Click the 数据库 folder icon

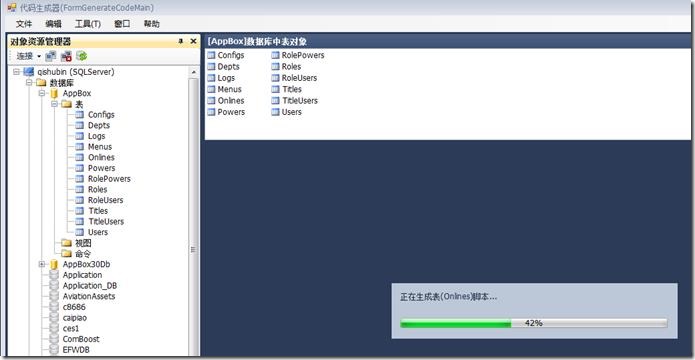click(41, 82)
